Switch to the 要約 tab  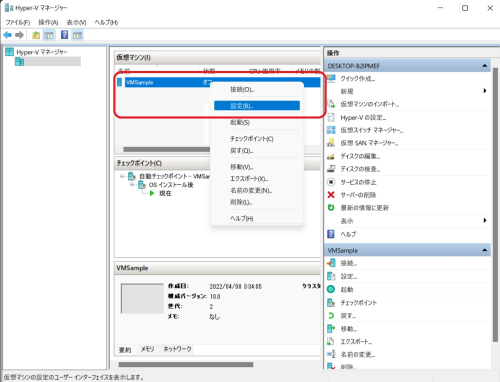[x=125, y=350]
